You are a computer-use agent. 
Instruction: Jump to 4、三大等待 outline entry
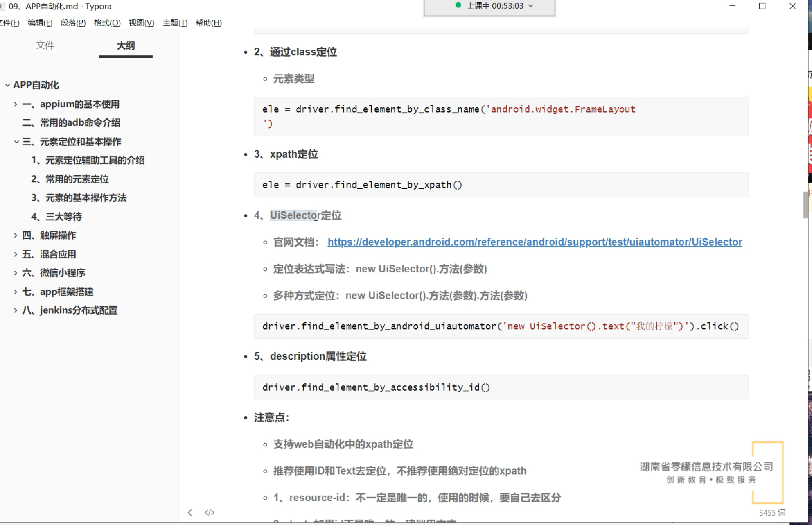click(x=56, y=217)
